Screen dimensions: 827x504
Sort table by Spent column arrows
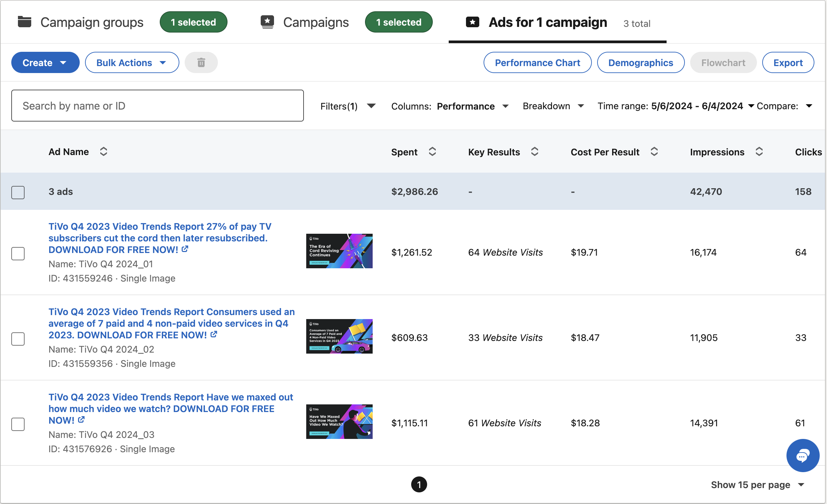(432, 152)
